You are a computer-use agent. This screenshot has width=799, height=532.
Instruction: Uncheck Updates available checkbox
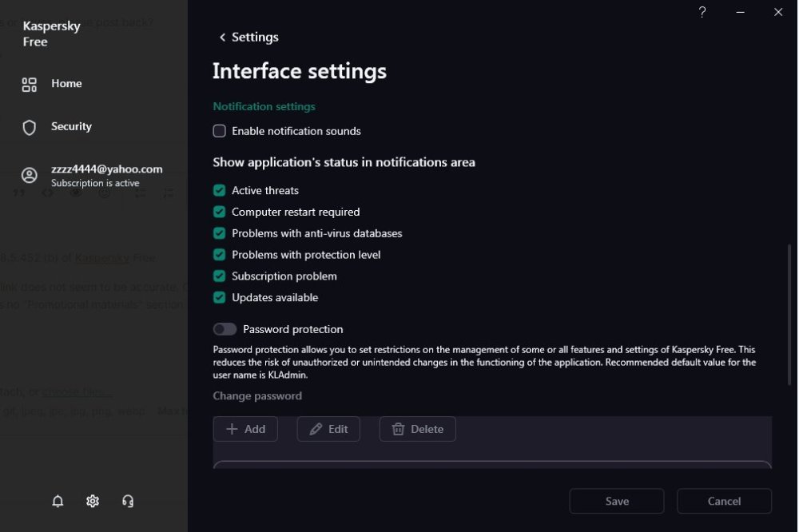click(219, 298)
